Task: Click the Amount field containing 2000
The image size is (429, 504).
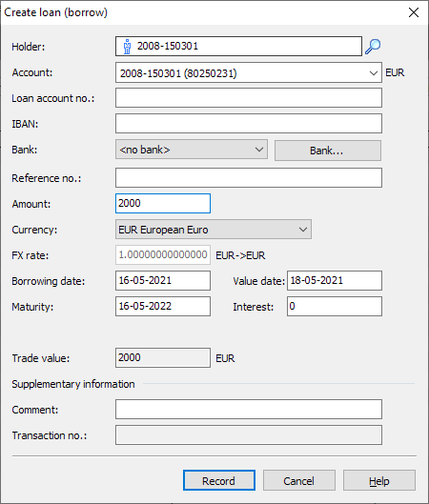Action: tap(163, 204)
